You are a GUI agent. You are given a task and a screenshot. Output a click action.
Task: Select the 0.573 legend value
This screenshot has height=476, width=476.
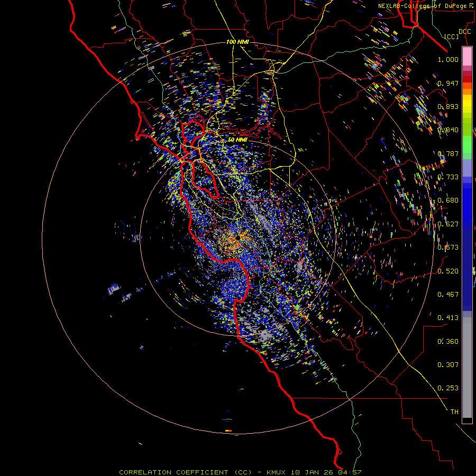coord(448,248)
